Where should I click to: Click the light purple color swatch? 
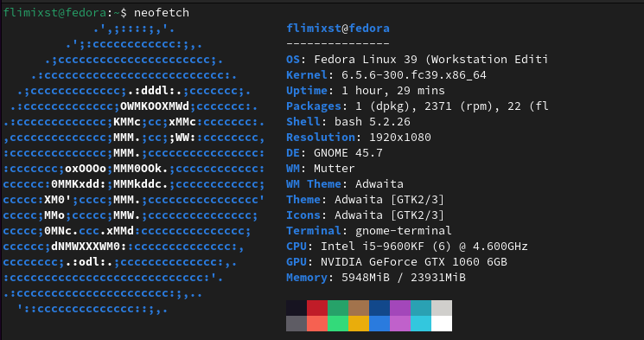click(x=400, y=324)
